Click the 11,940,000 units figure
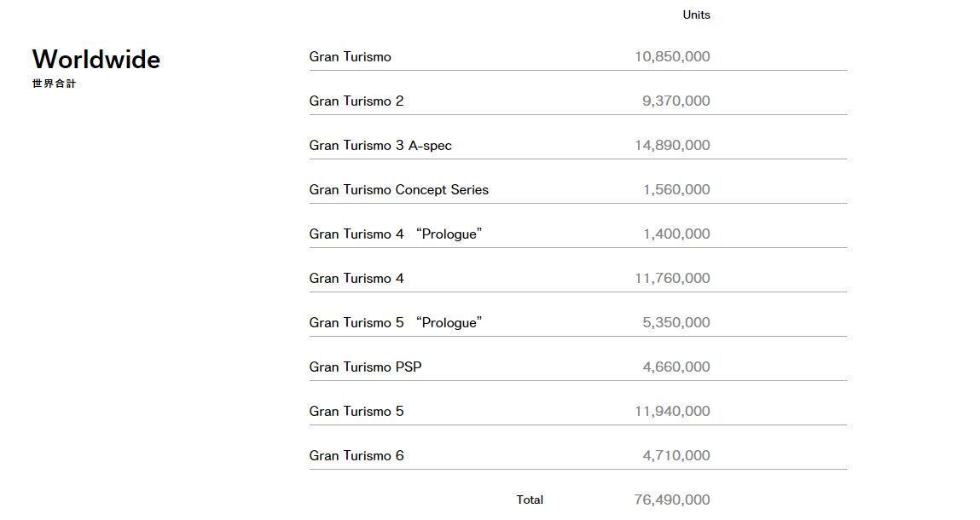 click(x=672, y=412)
